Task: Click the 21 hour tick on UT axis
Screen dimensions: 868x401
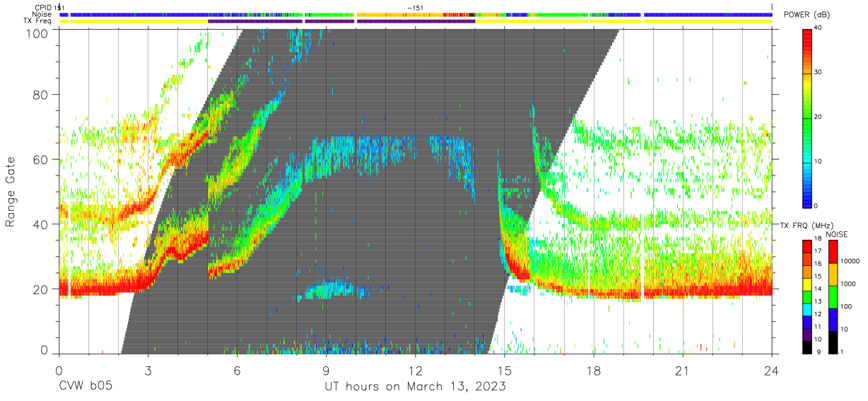Action: tap(682, 370)
